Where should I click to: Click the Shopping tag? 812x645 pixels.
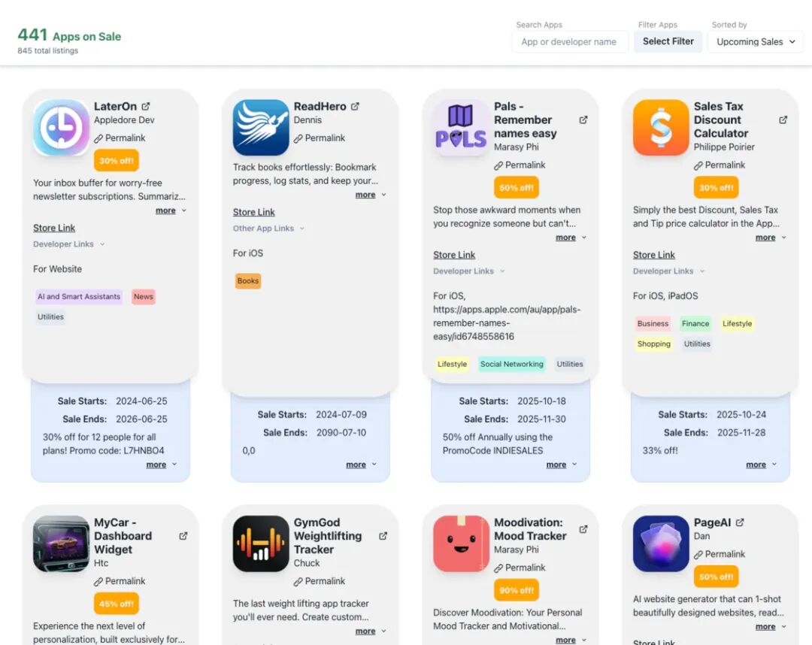pyautogui.click(x=653, y=344)
